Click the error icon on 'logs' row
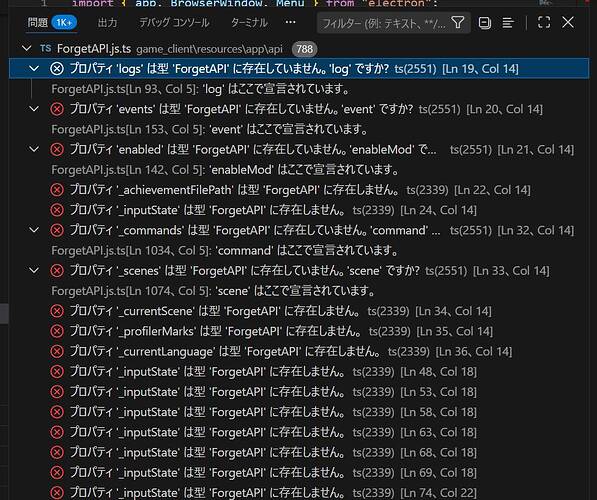Image resolution: width=597 pixels, height=500 pixels. pyautogui.click(x=57, y=69)
